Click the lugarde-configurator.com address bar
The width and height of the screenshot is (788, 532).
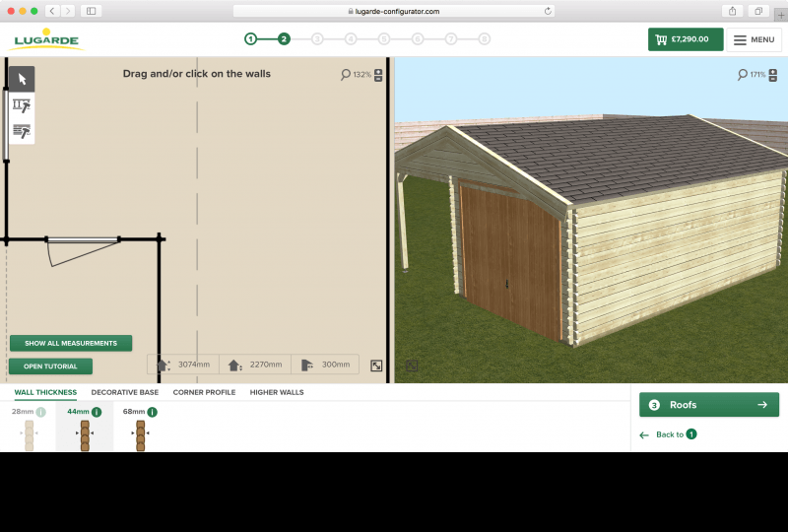click(394, 11)
